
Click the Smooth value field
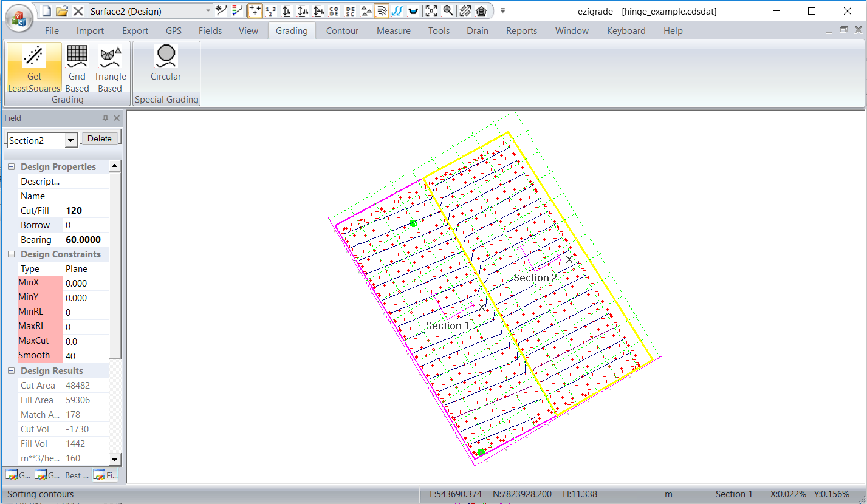coord(85,356)
